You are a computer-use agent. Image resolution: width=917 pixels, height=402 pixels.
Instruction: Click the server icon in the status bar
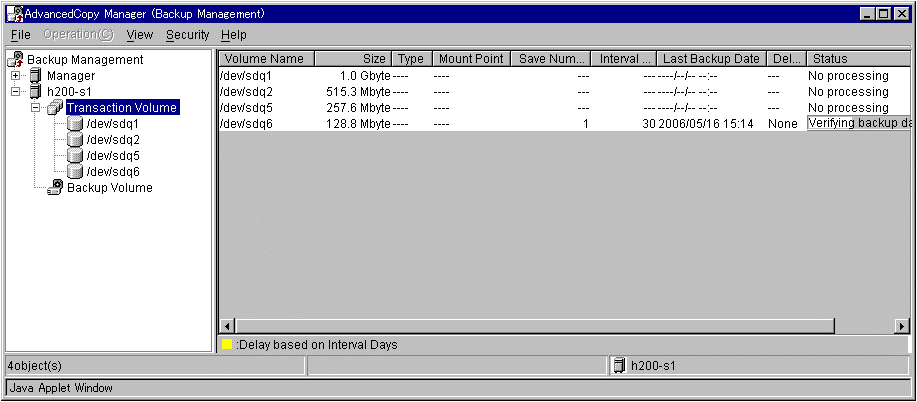[618, 366]
